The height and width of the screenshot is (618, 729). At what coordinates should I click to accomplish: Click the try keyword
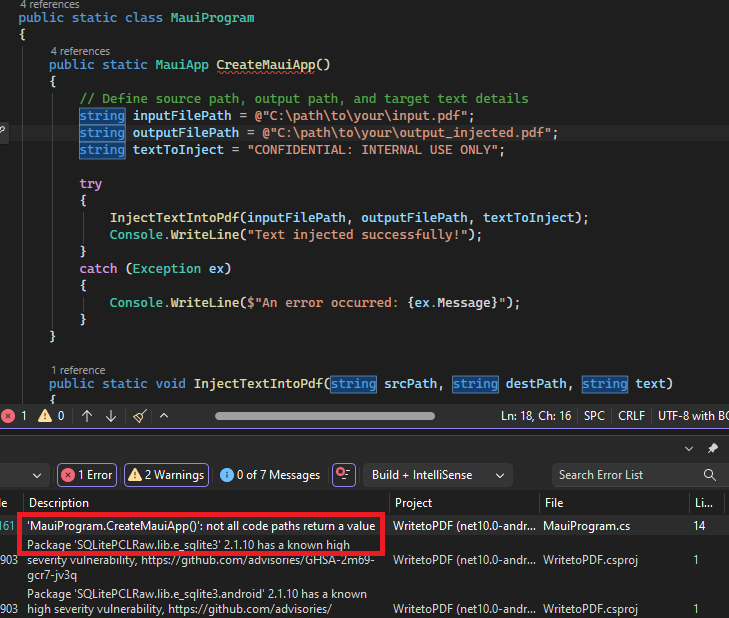pyautogui.click(x=90, y=184)
